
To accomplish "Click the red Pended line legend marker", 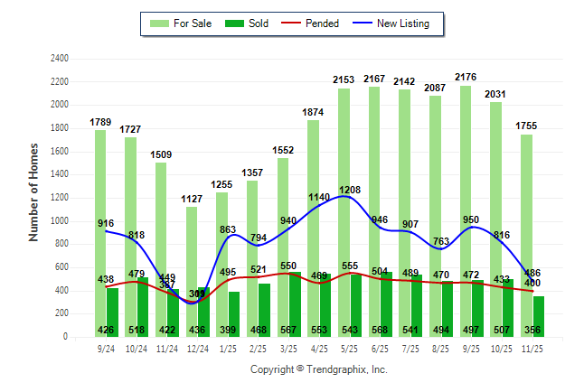I will [x=291, y=23].
